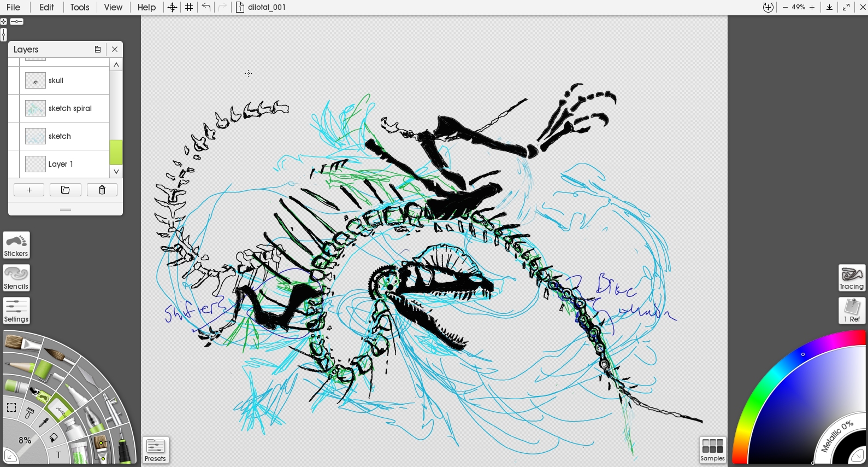
Task: Select the Fill bucket tool
Action: click(54, 438)
